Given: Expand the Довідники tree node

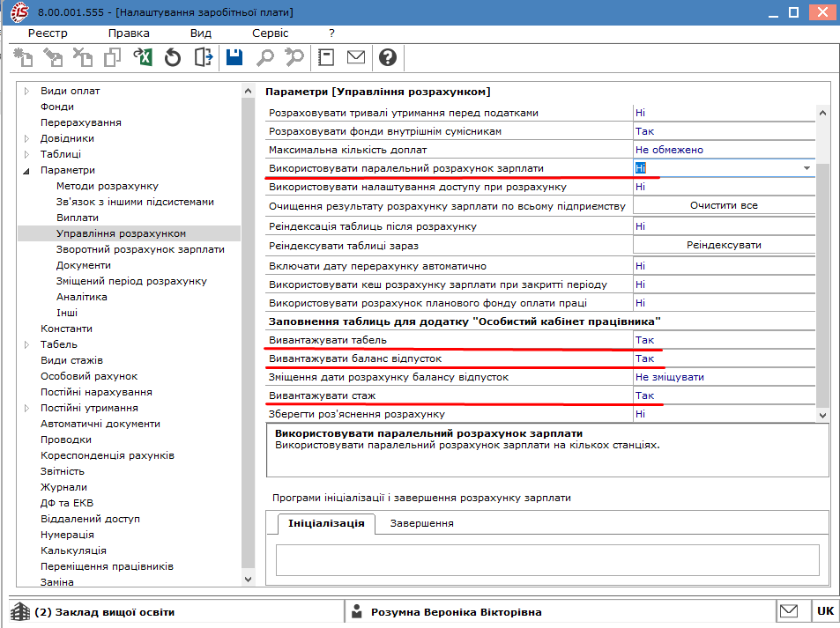Looking at the screenshot, I should pos(26,138).
